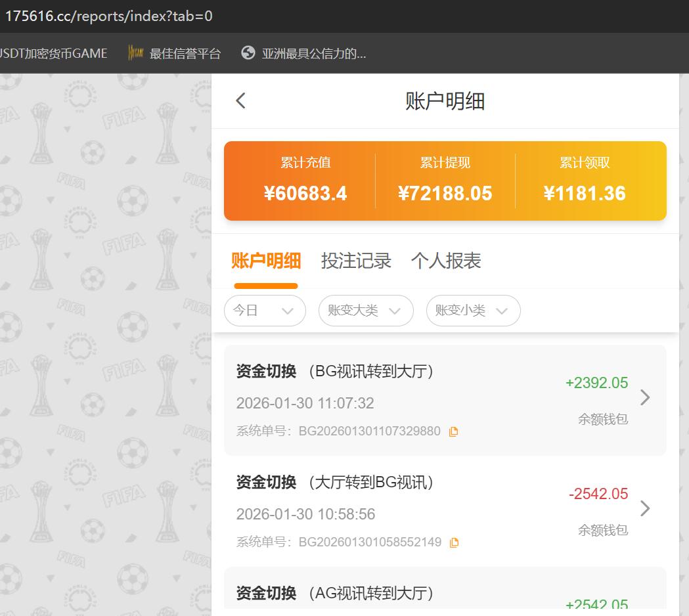This screenshot has width=689, height=616.
Task: Click the right arrow on the -2542.05 record
Action: pyautogui.click(x=645, y=508)
